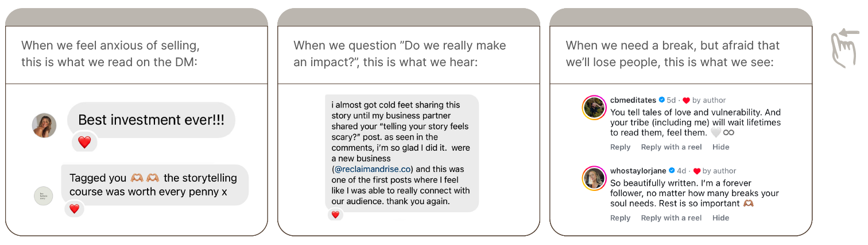Reply with a reel to cbmeditates

pos(671,147)
